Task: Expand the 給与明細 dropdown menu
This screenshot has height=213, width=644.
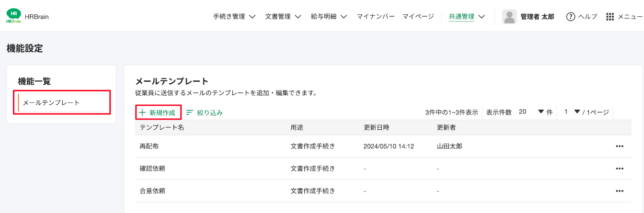Action: point(329,17)
